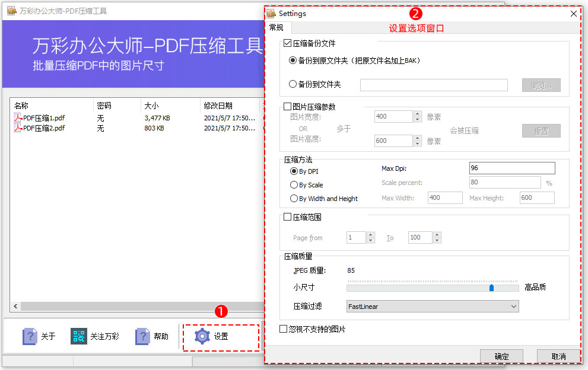Click the file list scroll left arrow
Image resolution: width=588 pixels, height=370 pixels.
(x=15, y=307)
